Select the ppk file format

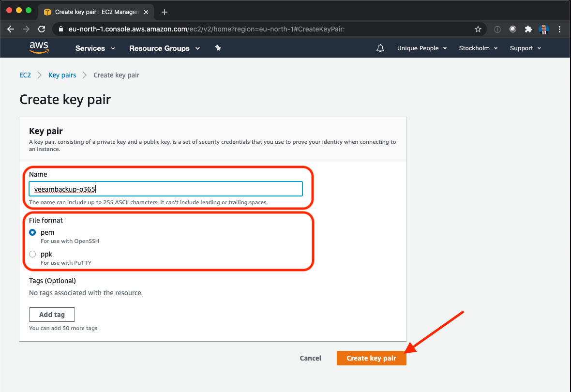(32, 254)
